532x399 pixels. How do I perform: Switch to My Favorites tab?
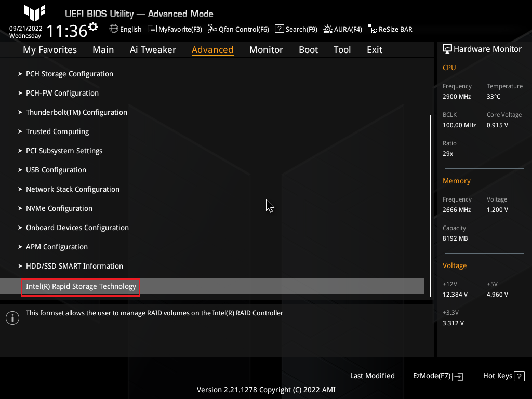[50, 50]
